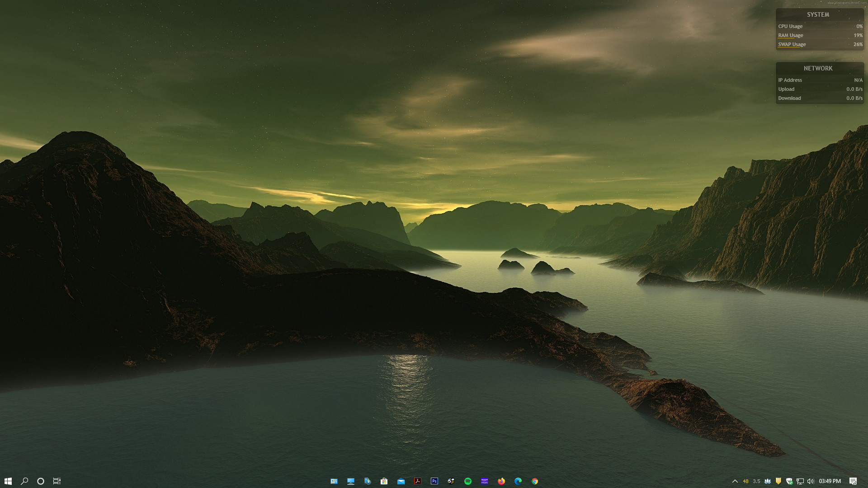
Task: Open the volume control in system tray
Action: pos(811,481)
